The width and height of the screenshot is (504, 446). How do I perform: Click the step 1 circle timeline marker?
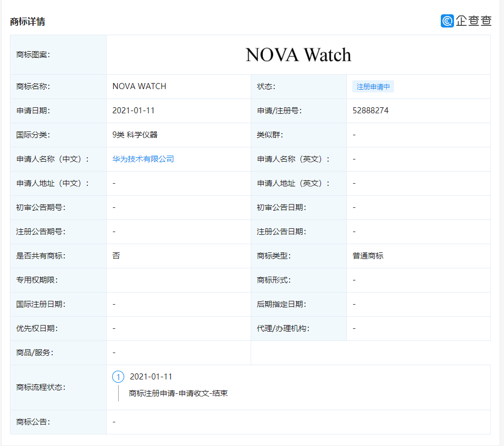[x=118, y=377]
